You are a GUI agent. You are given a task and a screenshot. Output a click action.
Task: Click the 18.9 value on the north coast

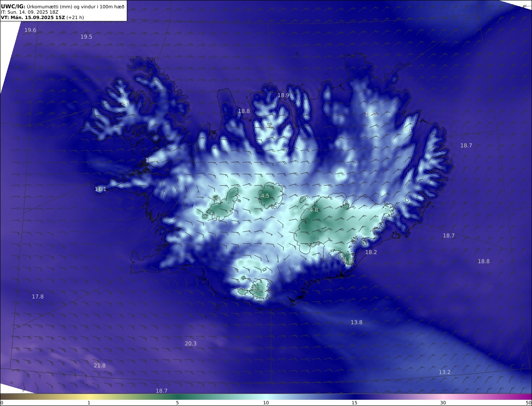point(283,95)
